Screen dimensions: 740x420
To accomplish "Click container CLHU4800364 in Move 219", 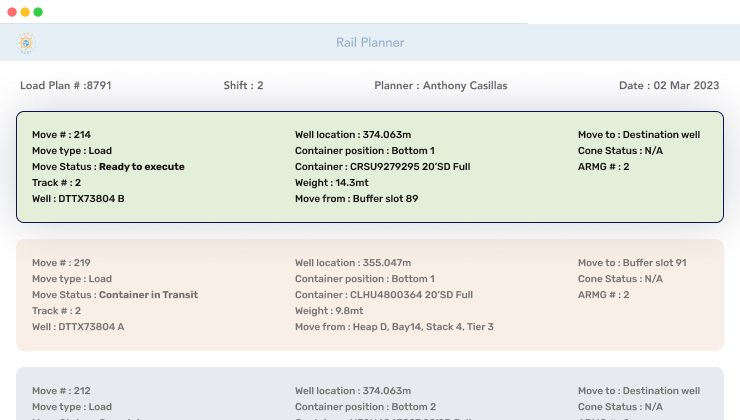I will click(x=383, y=295).
